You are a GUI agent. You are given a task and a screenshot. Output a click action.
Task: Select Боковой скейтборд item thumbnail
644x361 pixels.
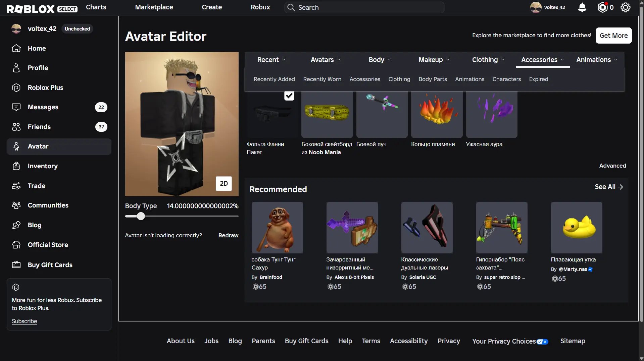pyautogui.click(x=327, y=114)
